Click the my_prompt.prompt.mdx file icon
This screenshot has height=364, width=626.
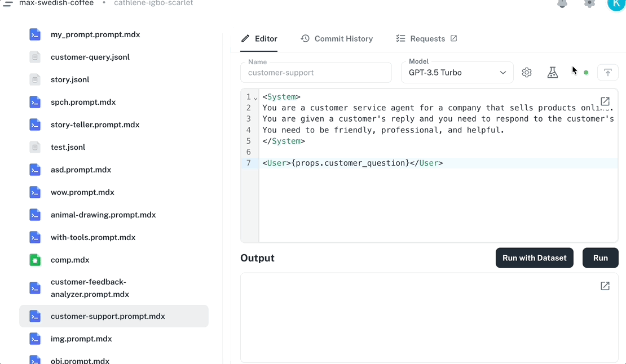(x=35, y=35)
